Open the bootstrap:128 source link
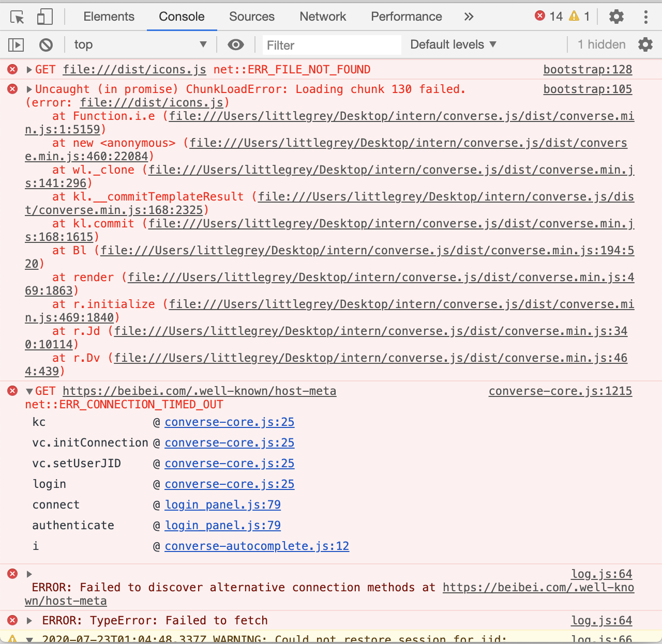 (x=588, y=70)
